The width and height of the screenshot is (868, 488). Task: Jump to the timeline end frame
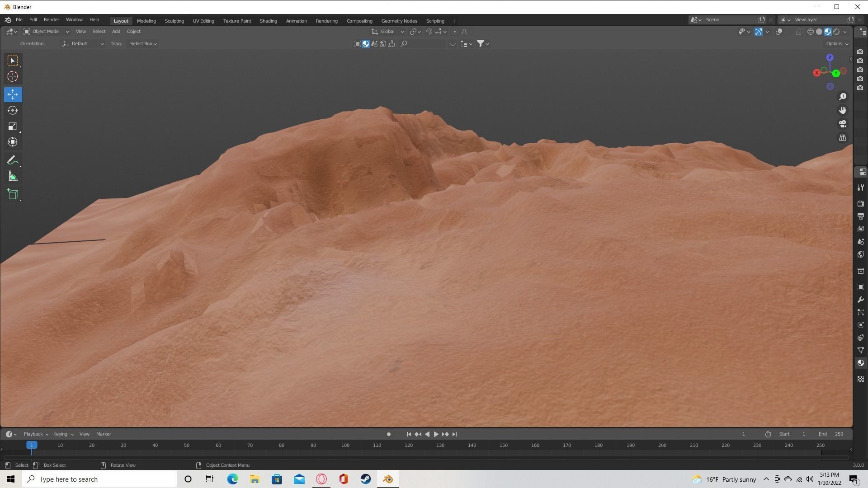[x=454, y=434]
